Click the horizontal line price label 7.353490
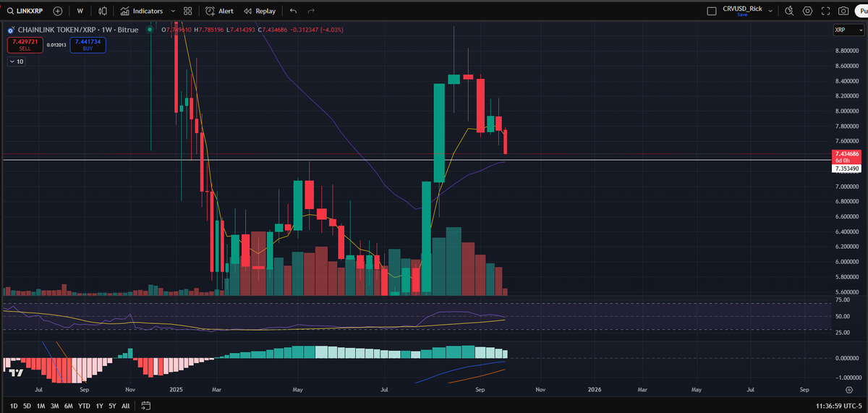This screenshot has width=868, height=413. (846, 169)
